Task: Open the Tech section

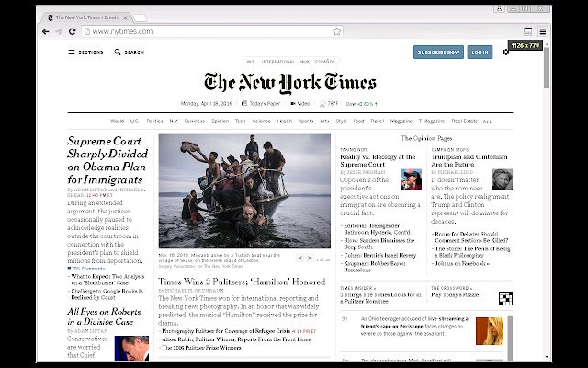Action: [240, 121]
